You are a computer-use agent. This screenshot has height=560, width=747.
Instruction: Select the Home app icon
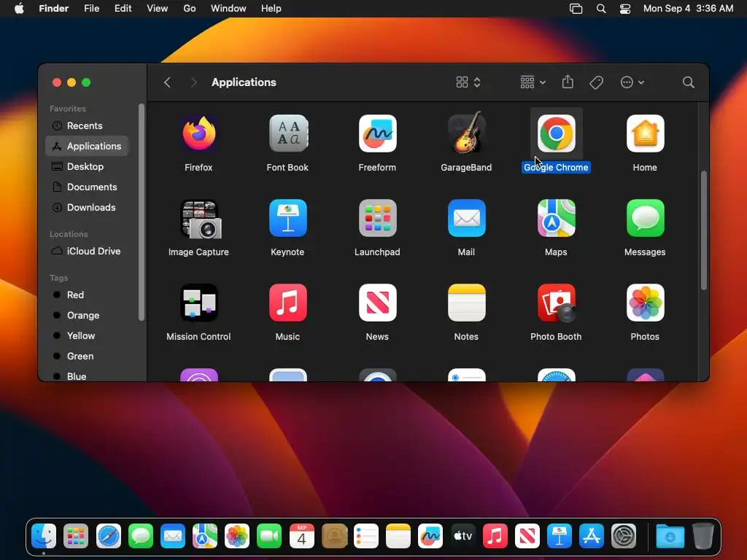pos(645,134)
